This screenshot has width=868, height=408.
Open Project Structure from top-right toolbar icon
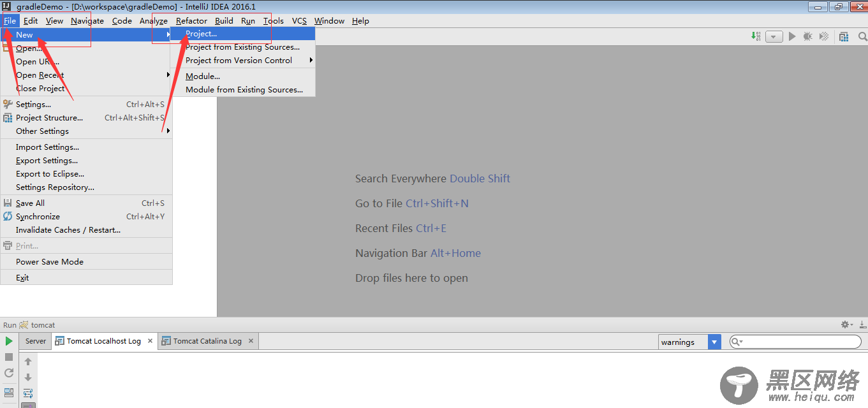point(844,36)
